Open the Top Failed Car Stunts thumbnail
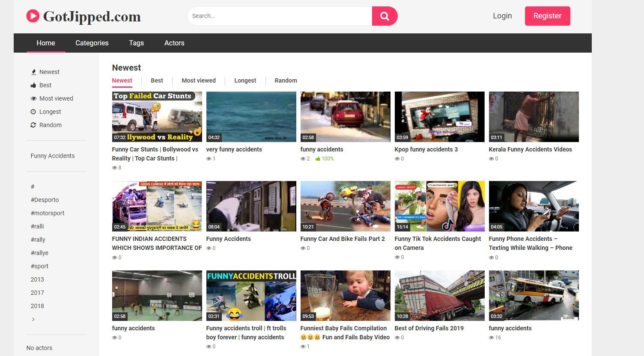 coord(157,117)
